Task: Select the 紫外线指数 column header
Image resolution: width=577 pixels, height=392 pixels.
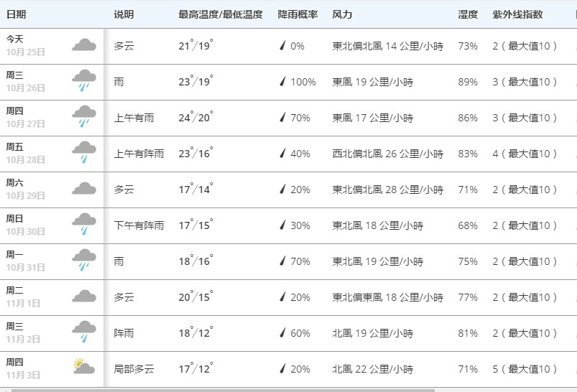Action: pos(518,14)
